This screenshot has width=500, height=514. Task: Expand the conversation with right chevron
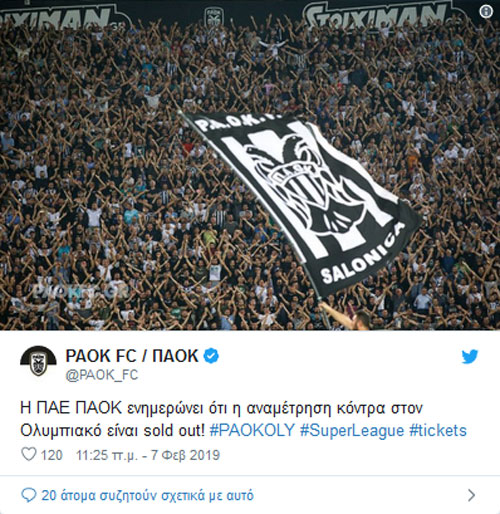coord(472,495)
